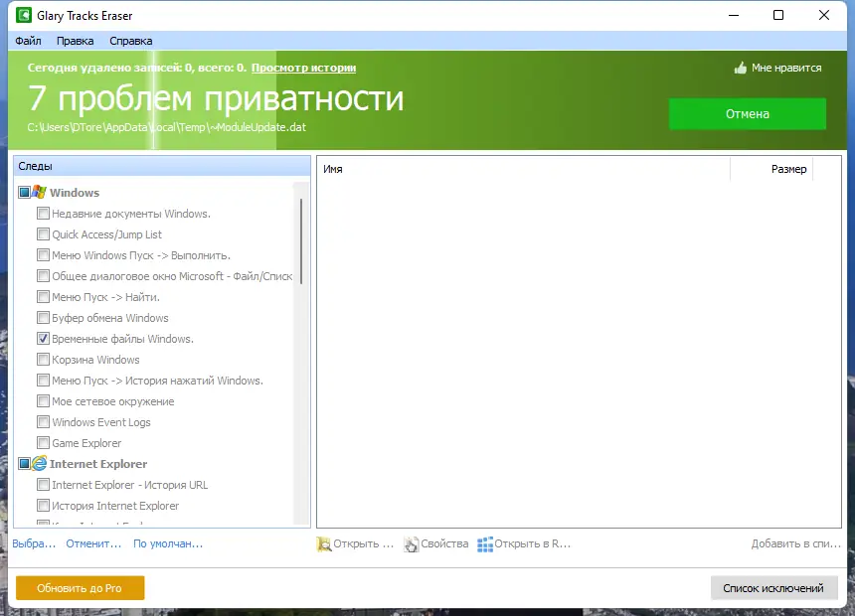Click the Размер column header
The width and height of the screenshot is (855, 616).
tap(771, 169)
